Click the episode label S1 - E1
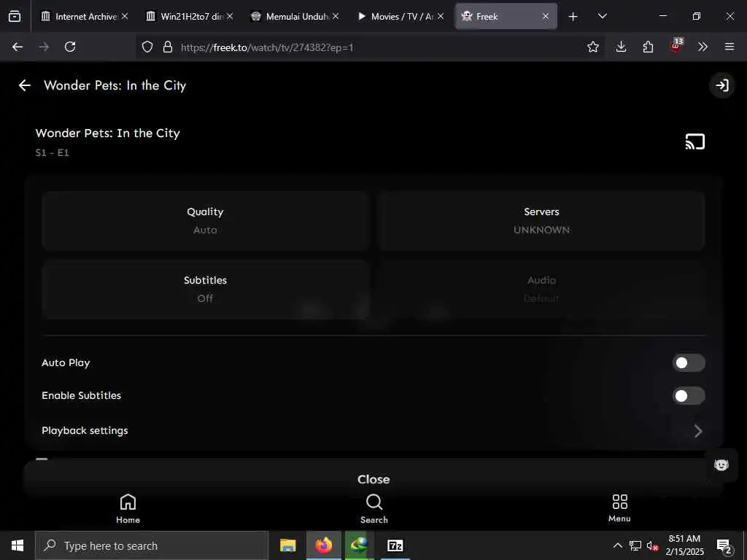This screenshot has width=747, height=560. point(53,153)
